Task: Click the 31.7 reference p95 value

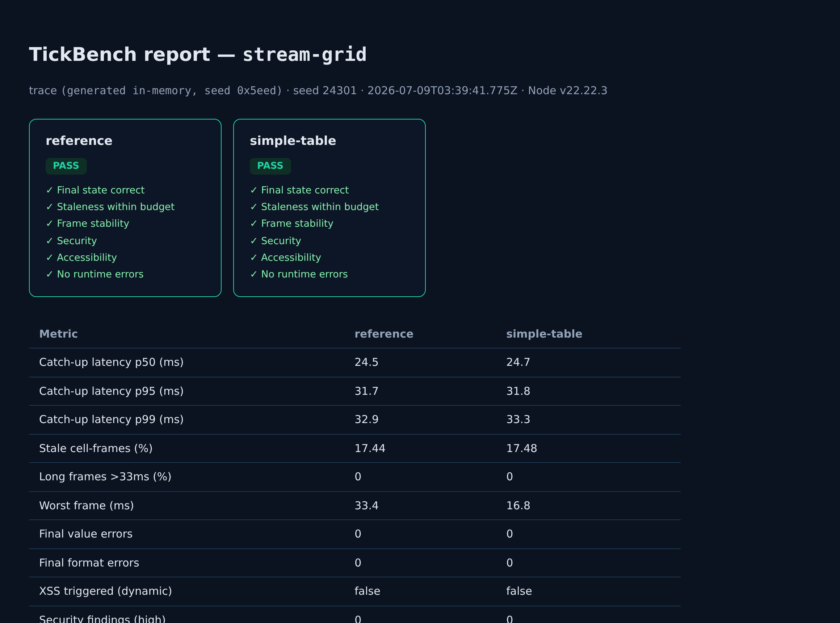Action: pyautogui.click(x=366, y=391)
